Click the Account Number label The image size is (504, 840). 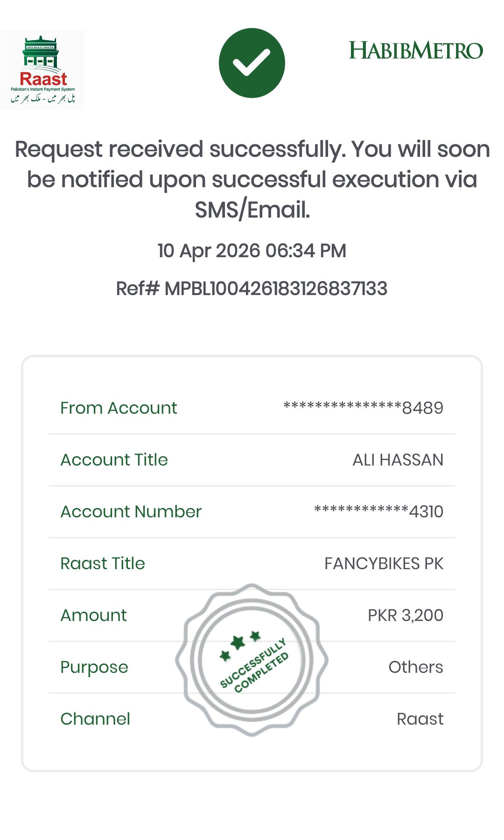click(x=131, y=512)
